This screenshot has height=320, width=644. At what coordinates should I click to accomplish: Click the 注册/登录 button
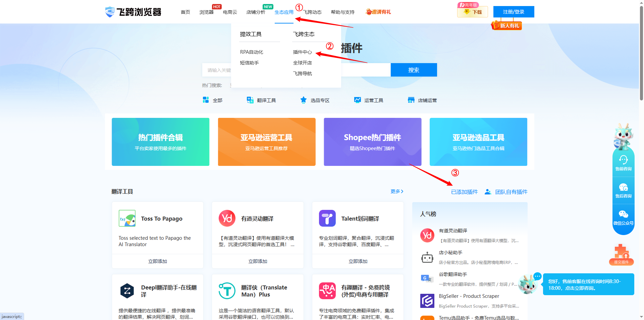(x=513, y=12)
